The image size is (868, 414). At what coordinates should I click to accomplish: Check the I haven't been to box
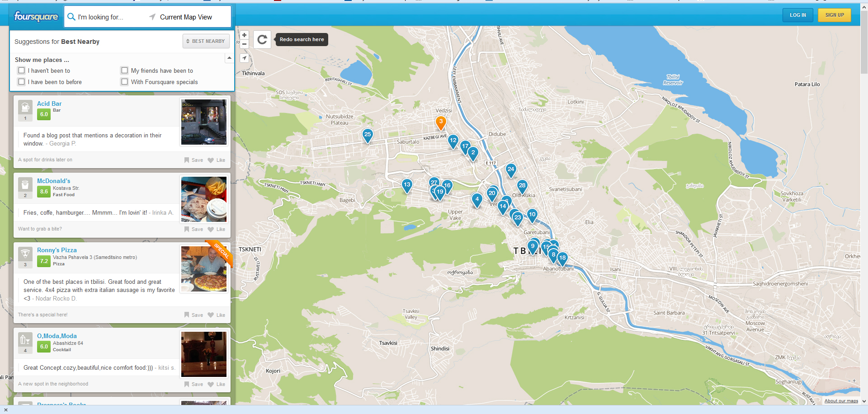pos(21,71)
